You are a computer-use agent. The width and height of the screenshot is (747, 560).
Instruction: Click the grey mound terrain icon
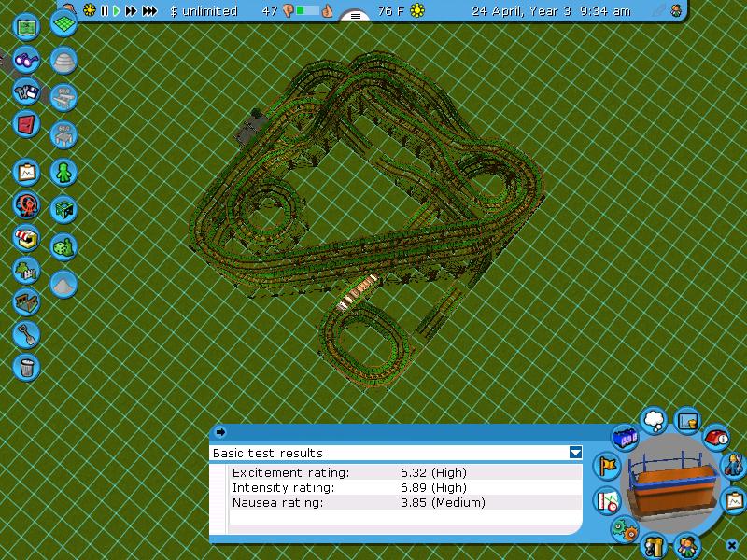point(63,285)
